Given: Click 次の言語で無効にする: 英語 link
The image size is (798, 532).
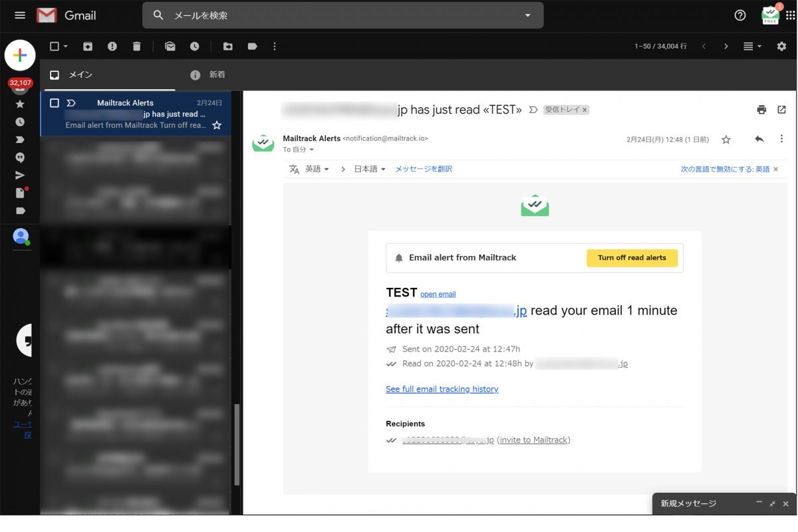Looking at the screenshot, I should pos(725,170).
